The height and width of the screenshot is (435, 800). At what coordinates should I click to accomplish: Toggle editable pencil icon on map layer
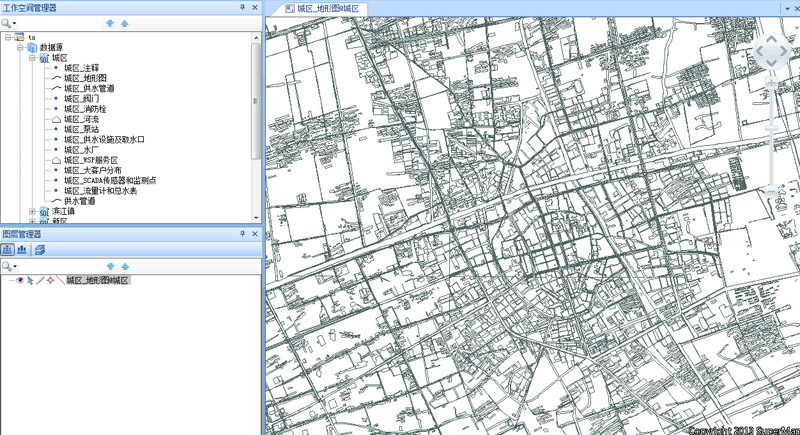tap(40, 280)
